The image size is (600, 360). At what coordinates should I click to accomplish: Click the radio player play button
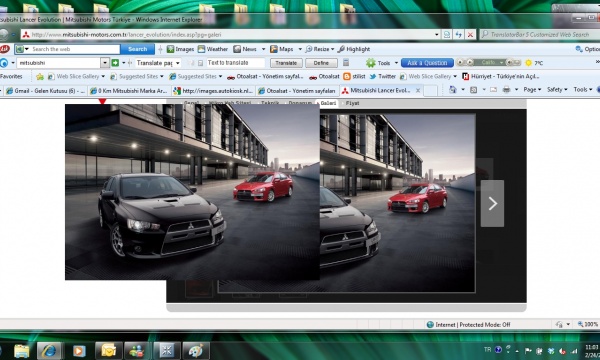(470, 62)
